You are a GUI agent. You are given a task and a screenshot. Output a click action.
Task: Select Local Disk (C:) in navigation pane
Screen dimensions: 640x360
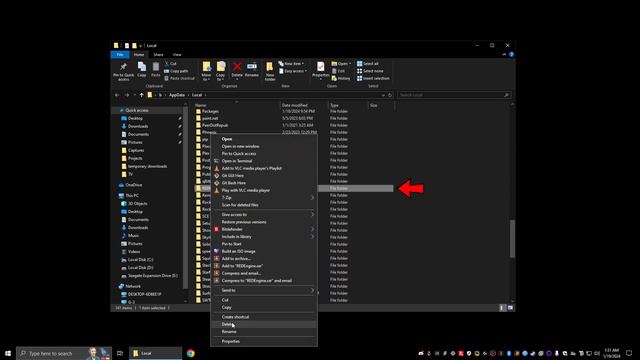(140, 260)
